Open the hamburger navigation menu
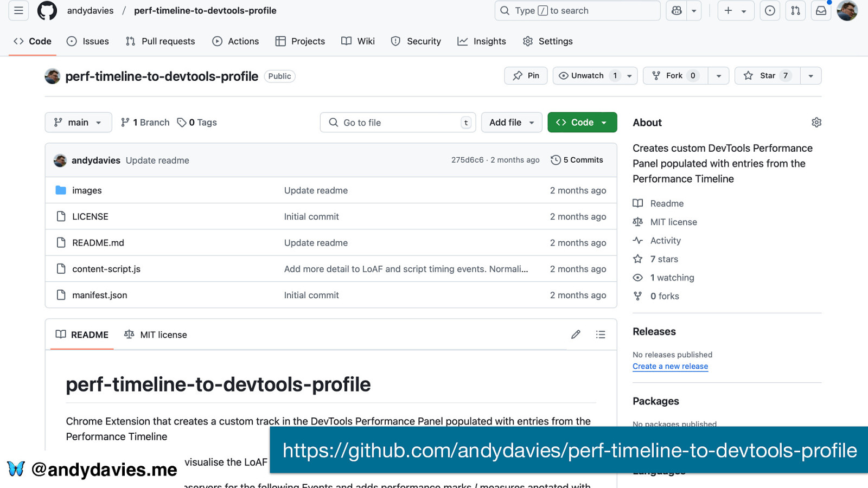 (x=18, y=10)
